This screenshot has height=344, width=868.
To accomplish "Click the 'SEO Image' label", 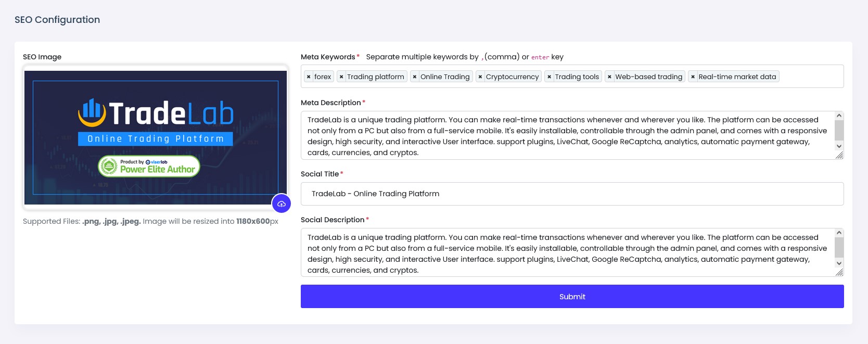I will click(x=42, y=57).
